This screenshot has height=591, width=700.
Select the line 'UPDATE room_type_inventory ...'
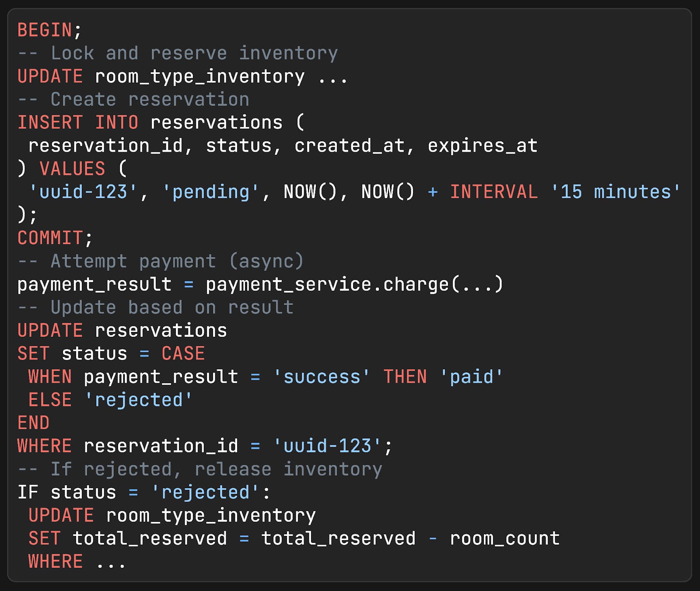coord(182,77)
